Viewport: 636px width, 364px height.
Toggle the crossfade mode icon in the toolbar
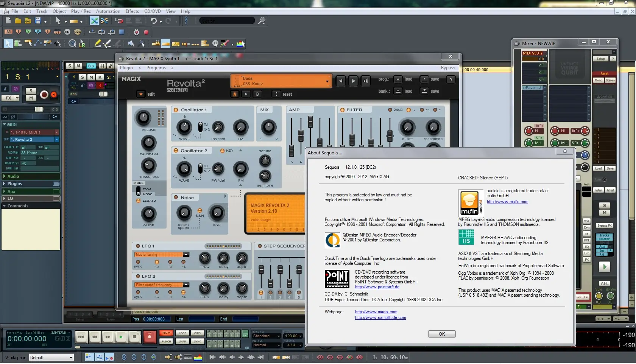pos(94,21)
